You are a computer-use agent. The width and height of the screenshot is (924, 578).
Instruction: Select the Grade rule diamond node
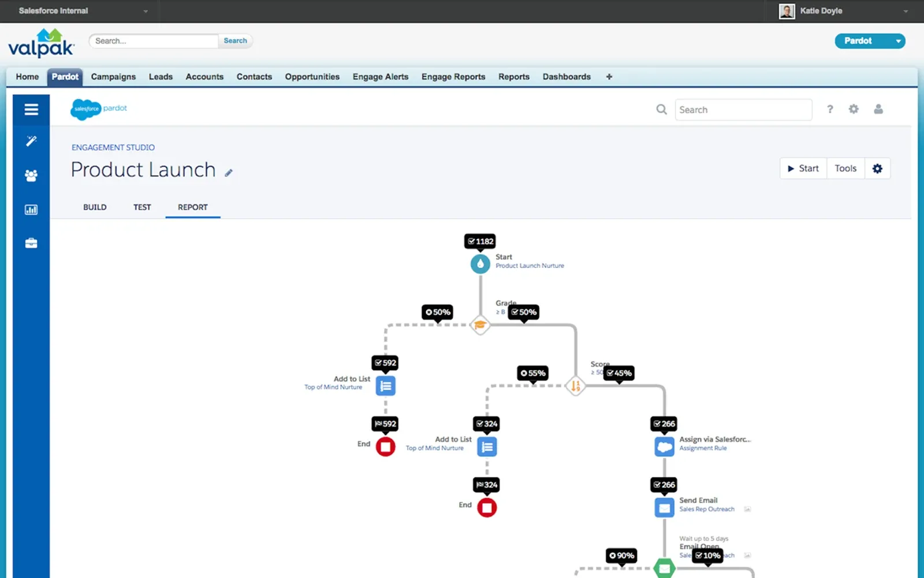point(480,325)
